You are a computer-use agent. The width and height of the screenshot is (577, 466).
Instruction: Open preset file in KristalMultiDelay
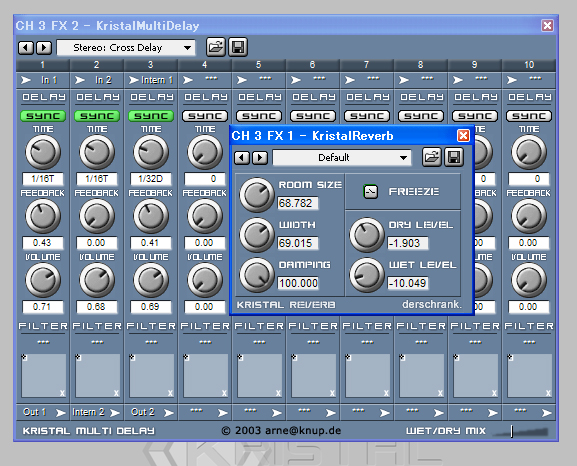tap(216, 47)
